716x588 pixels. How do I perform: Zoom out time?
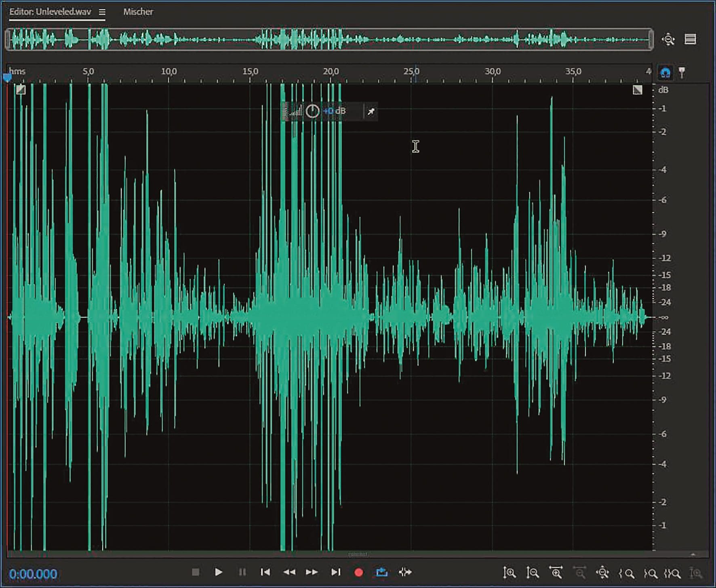[x=580, y=572]
